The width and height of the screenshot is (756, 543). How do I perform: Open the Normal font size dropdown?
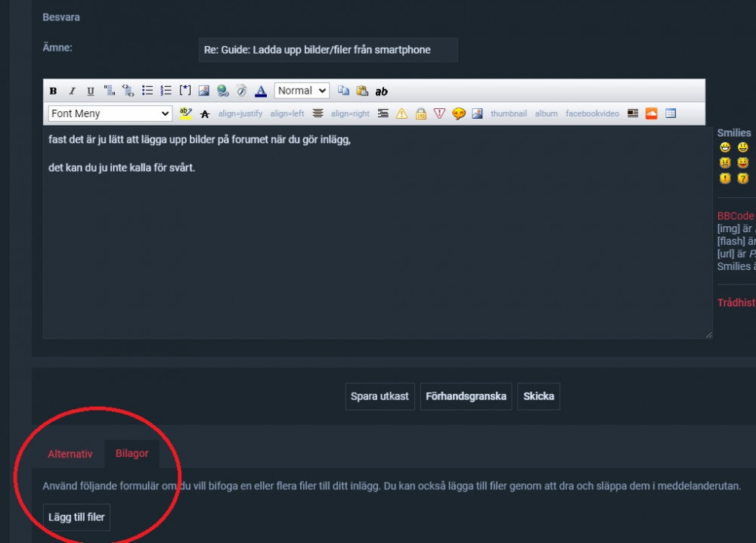302,91
